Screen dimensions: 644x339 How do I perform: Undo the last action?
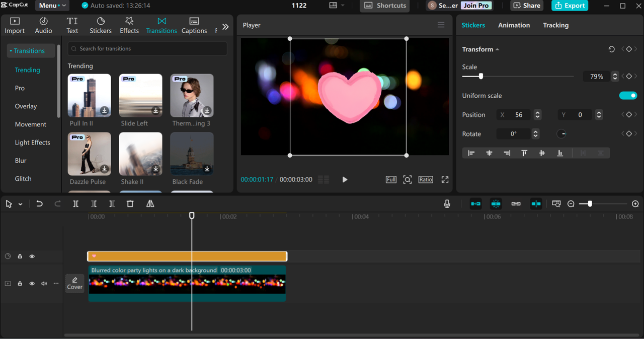pyautogui.click(x=39, y=204)
